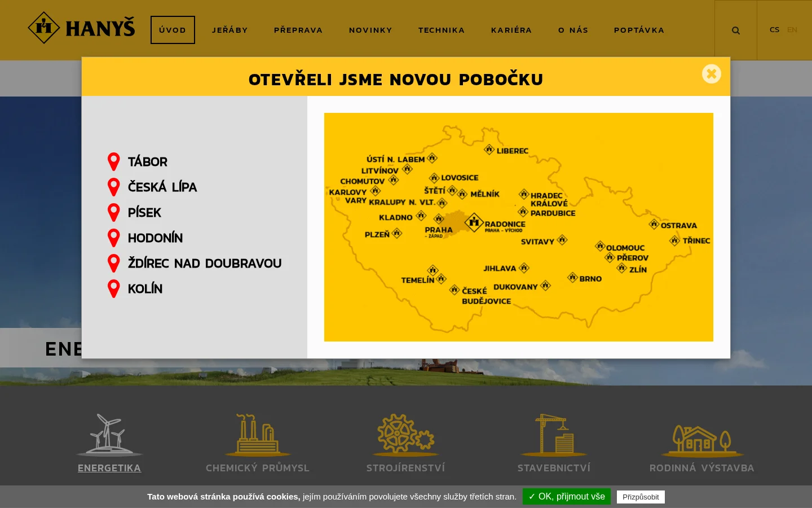Click the Ústí n. Labem map label
Viewport: 812px width, 508px height.
pyautogui.click(x=395, y=159)
